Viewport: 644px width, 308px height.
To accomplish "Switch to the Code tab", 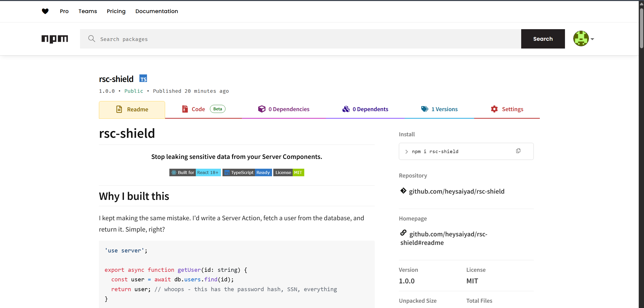I will tap(198, 109).
